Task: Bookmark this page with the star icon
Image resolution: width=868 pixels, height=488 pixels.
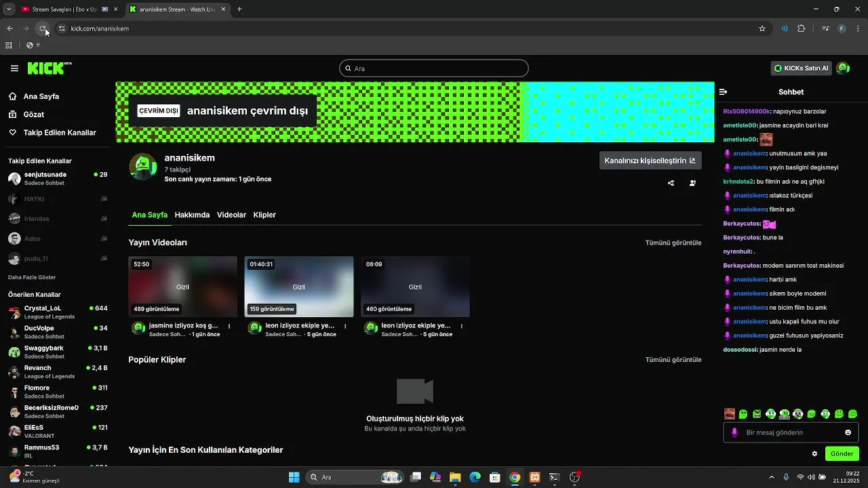Action: pyautogui.click(x=762, y=28)
